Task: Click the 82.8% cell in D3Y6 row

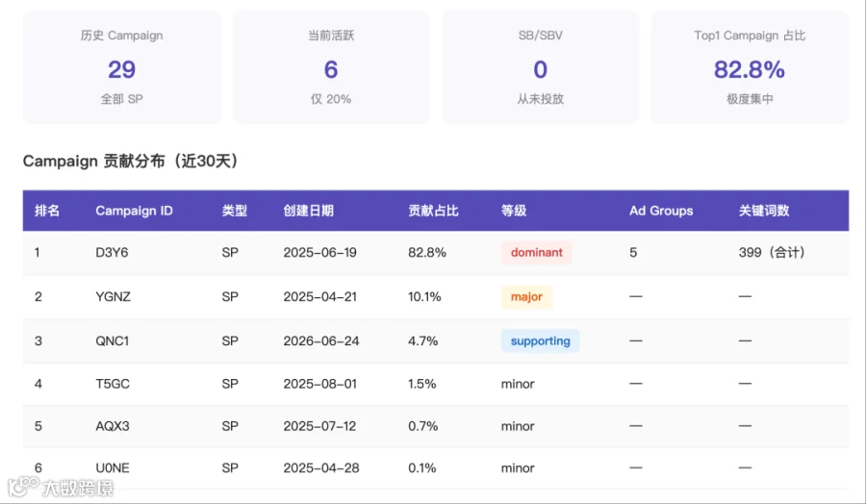Action: [x=427, y=252]
